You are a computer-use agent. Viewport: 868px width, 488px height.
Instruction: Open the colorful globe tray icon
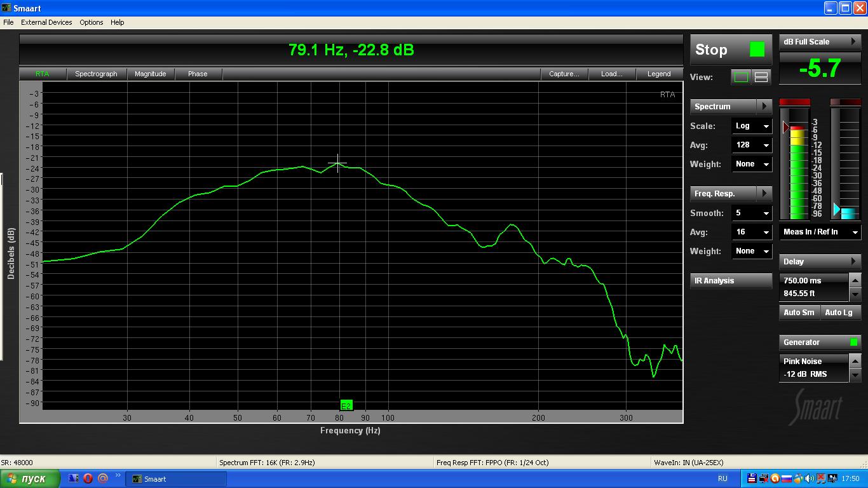pos(797,478)
